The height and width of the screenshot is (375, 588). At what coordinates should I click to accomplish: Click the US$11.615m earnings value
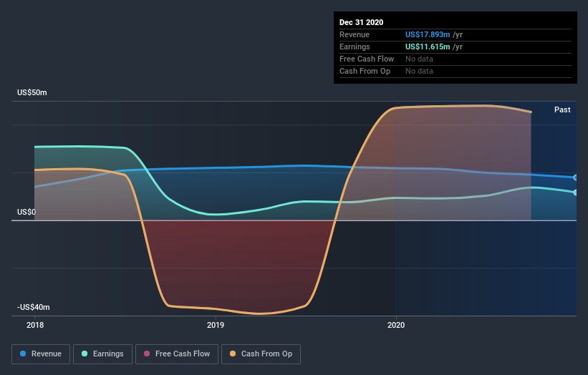click(428, 47)
